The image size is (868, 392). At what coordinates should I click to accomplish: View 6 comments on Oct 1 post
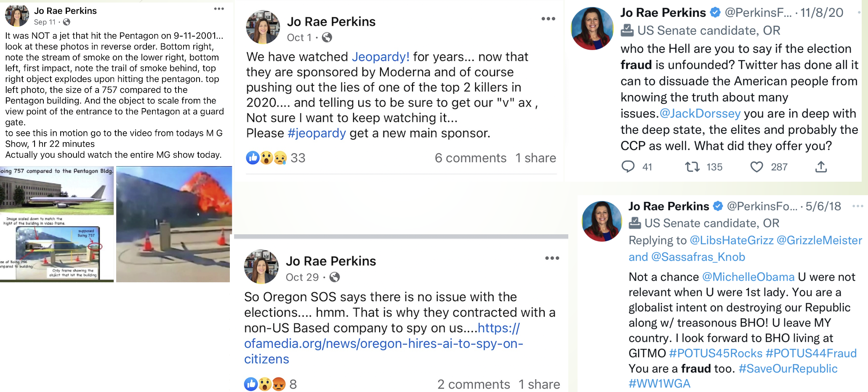click(x=471, y=158)
